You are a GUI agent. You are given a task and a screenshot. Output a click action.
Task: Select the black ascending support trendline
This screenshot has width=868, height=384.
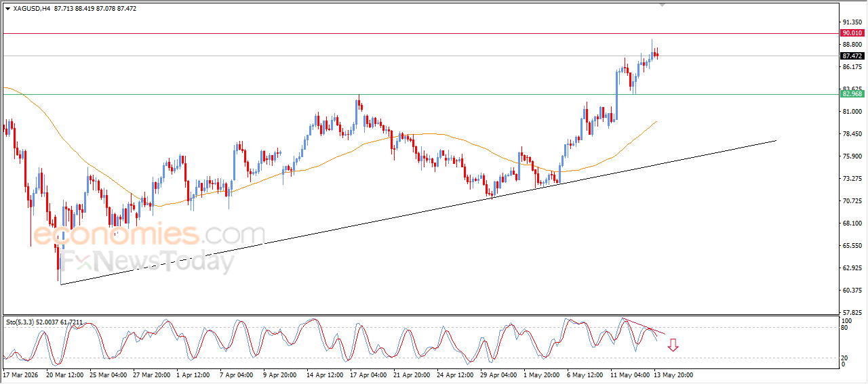coord(418,212)
